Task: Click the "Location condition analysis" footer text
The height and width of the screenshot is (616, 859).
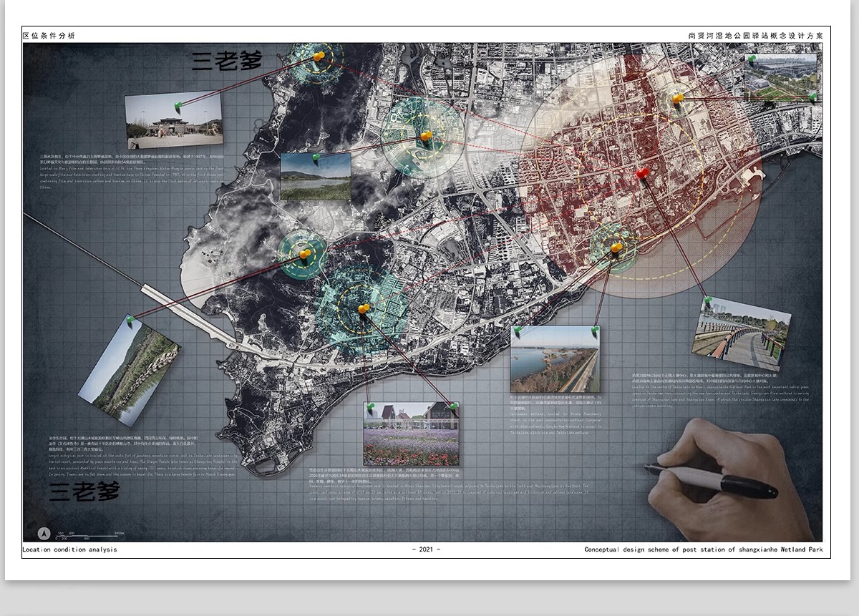Action: coord(69,549)
